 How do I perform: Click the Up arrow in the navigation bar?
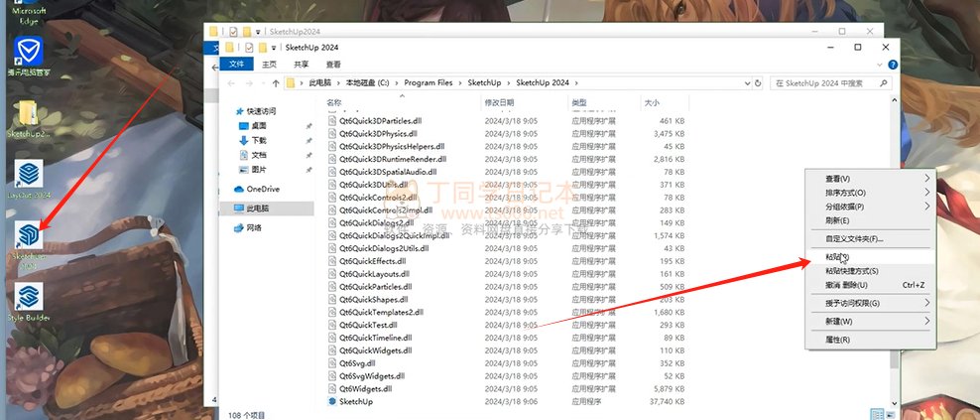click(275, 83)
